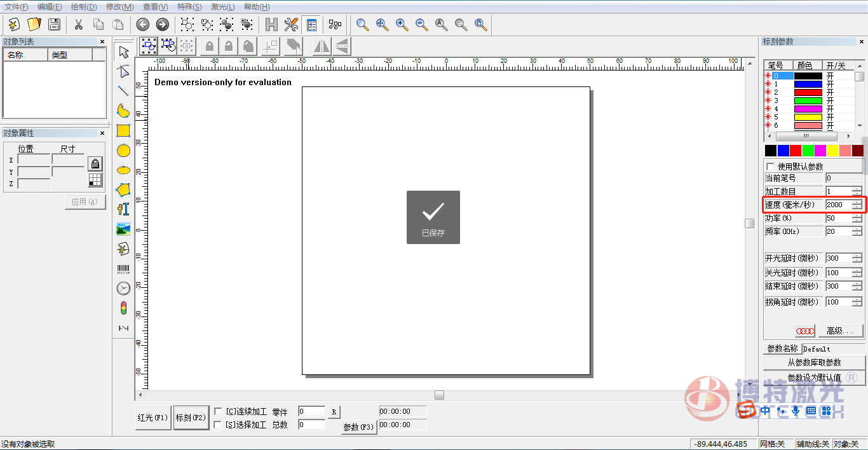
Task: Open the 帮助(H) menu
Action: (257, 6)
